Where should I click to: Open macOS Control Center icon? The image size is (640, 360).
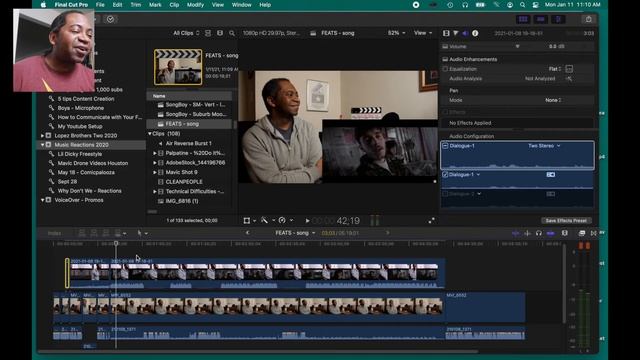pyautogui.click(x=536, y=5)
